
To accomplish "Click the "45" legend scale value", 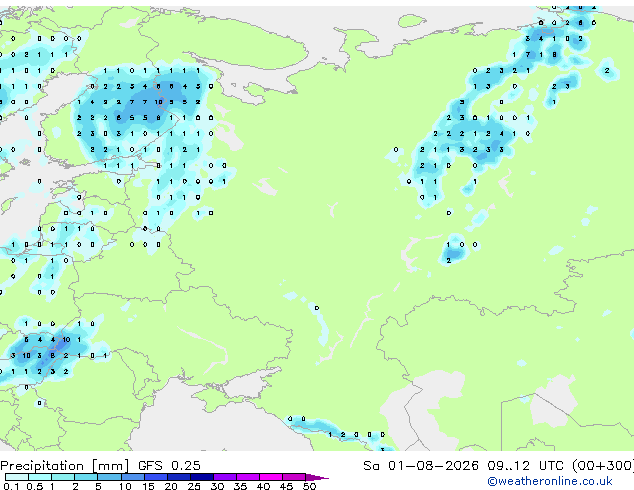I will (x=286, y=486).
